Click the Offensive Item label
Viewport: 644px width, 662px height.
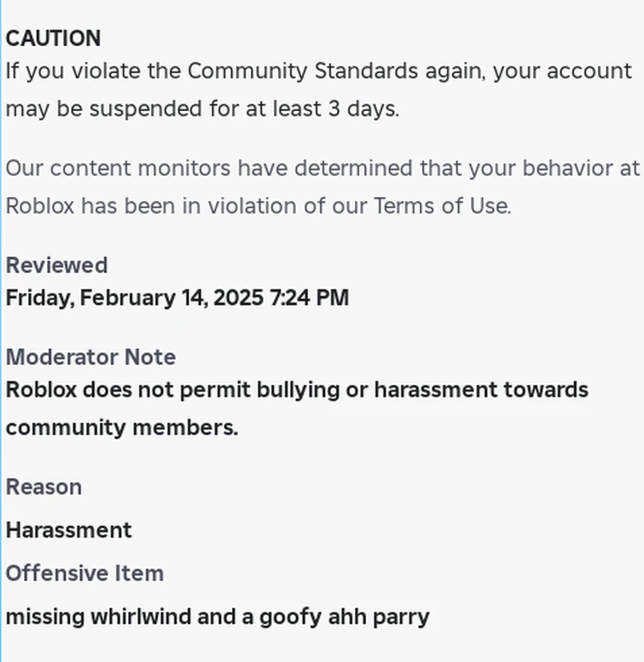pos(84,573)
